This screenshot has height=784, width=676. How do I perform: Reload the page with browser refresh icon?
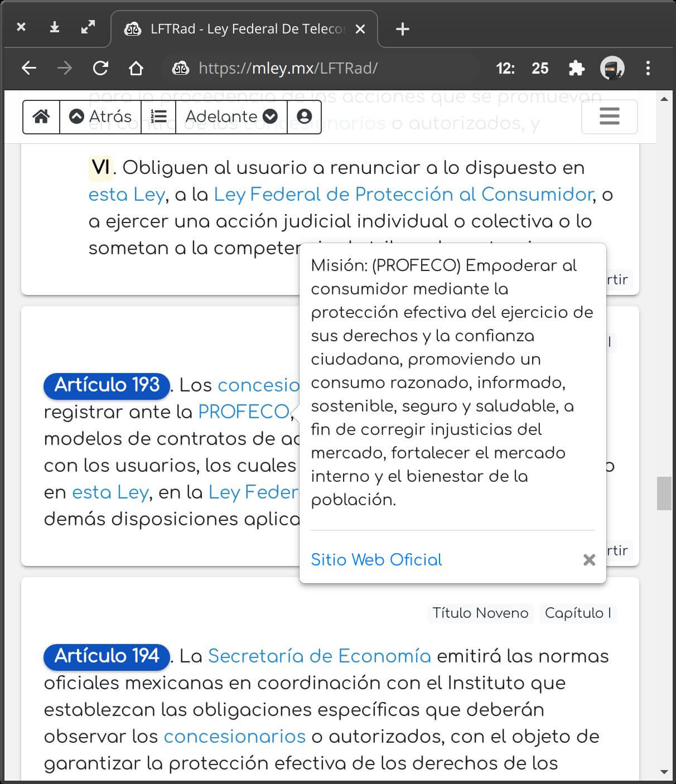[100, 68]
